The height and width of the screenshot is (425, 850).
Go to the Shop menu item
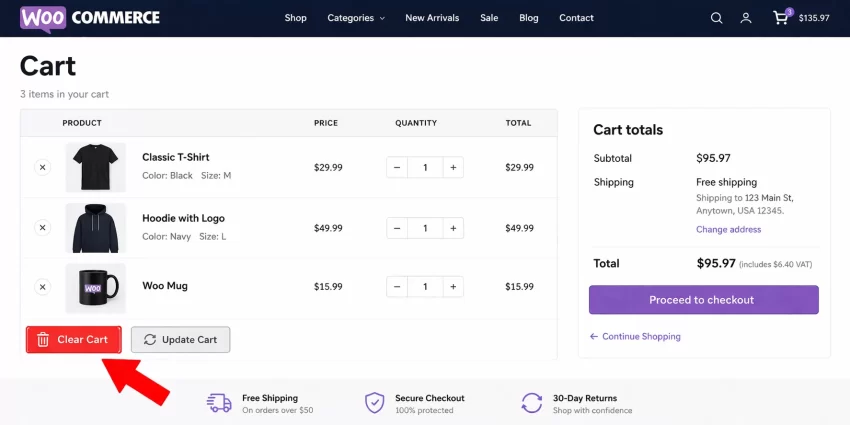tap(295, 18)
